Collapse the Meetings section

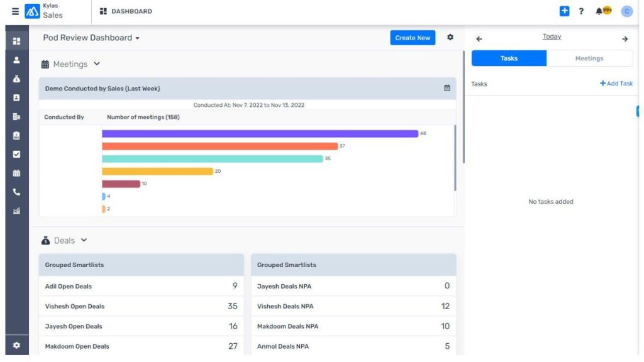(x=97, y=64)
